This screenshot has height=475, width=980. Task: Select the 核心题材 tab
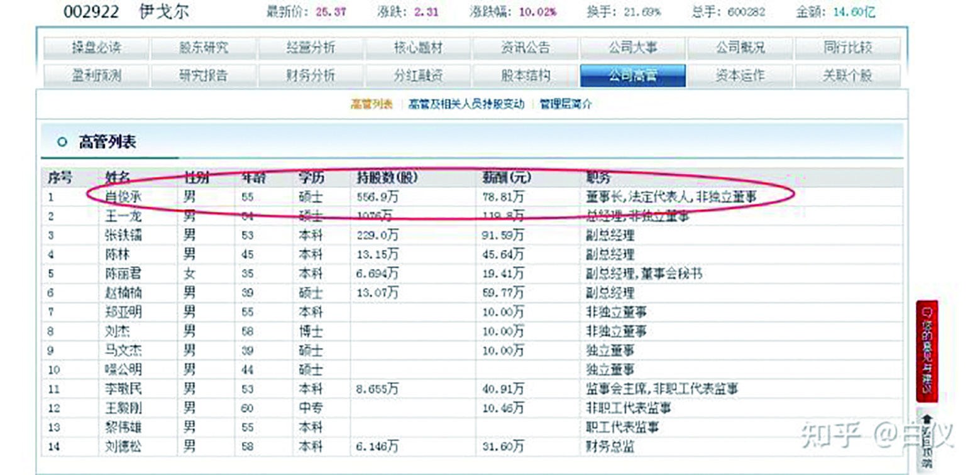click(419, 46)
